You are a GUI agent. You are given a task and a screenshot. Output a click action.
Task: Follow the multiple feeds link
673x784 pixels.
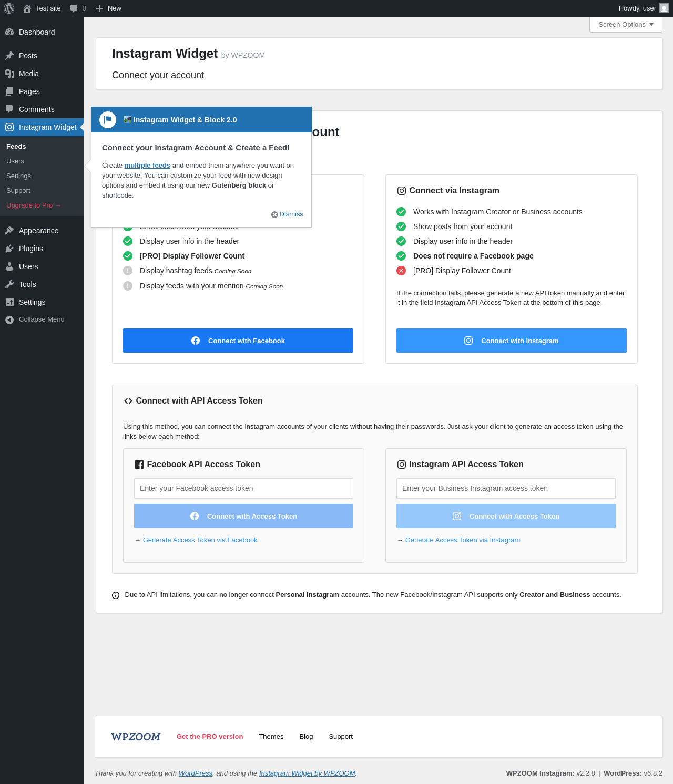(147, 166)
